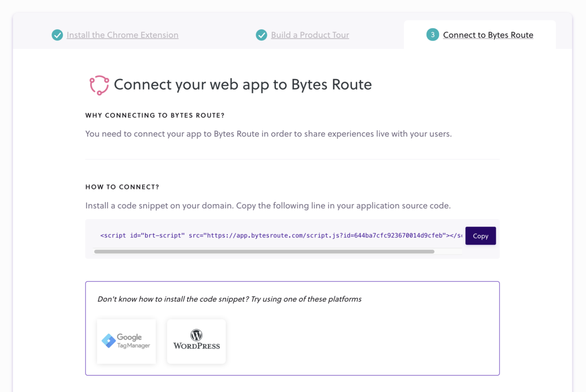Click the WordPress W emblem

coord(196,335)
